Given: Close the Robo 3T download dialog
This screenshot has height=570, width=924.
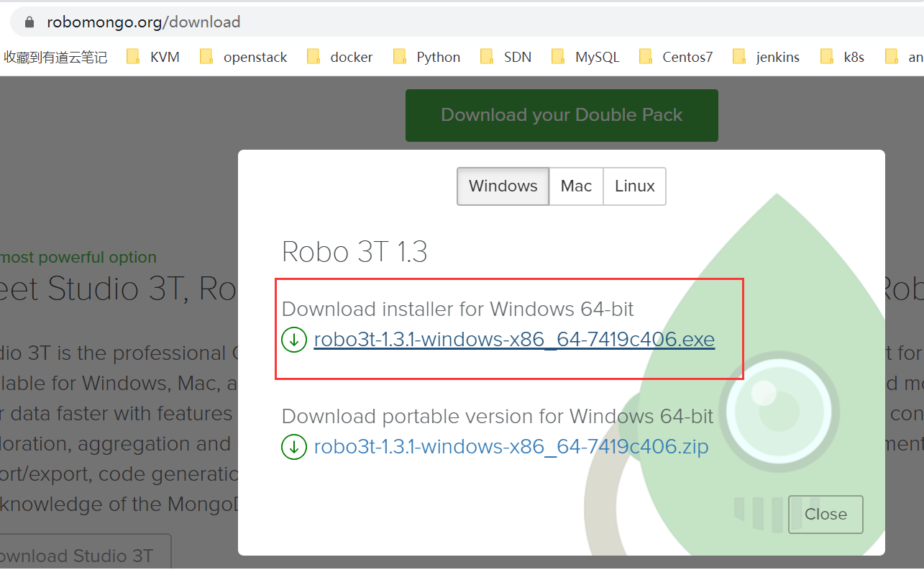Looking at the screenshot, I should pyautogui.click(x=825, y=514).
